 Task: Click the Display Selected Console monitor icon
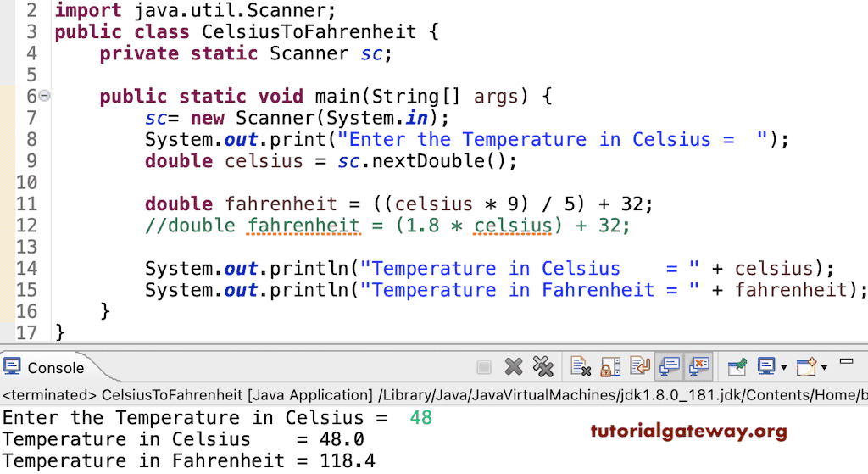(766, 366)
